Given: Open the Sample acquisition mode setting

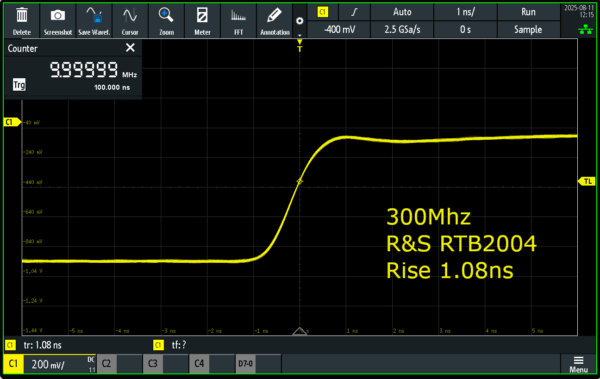Looking at the screenshot, I should click(528, 29).
